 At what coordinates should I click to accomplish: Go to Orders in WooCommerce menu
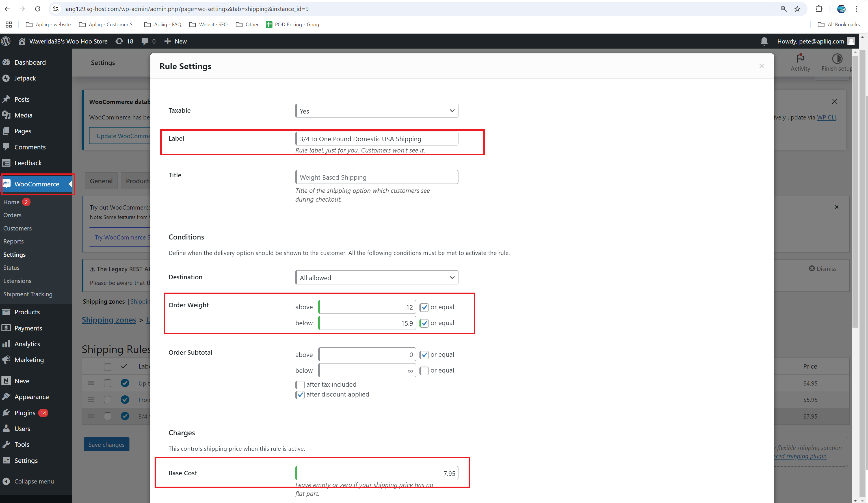point(12,215)
